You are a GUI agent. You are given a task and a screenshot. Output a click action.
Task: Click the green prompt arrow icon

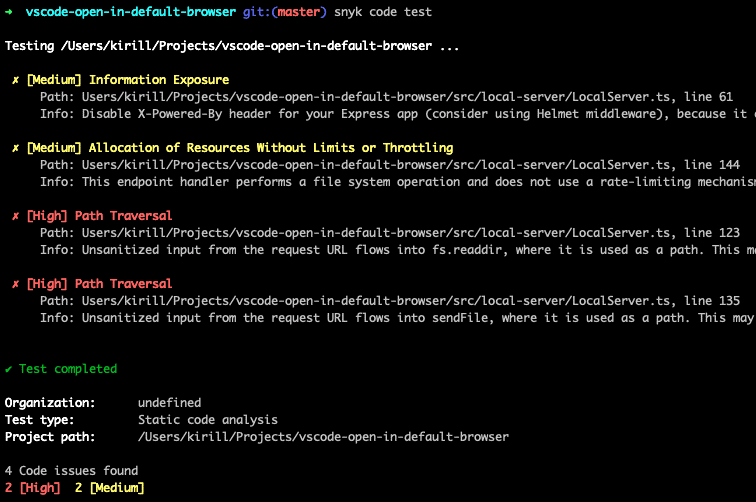pyautogui.click(x=9, y=12)
